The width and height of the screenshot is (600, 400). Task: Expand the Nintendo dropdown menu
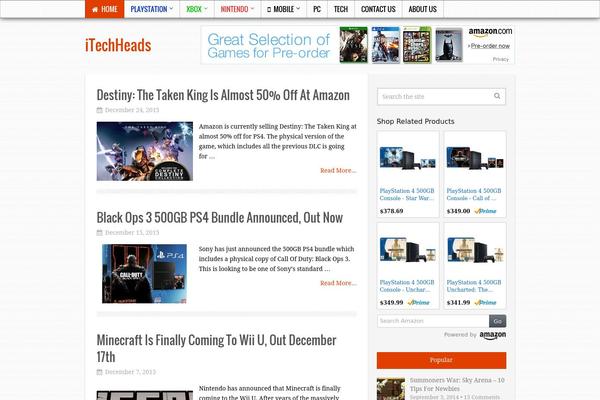coord(237,9)
